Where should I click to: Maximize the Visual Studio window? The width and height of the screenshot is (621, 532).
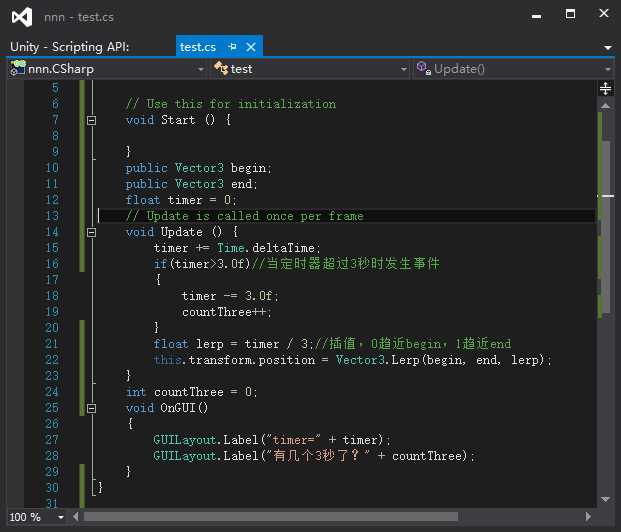(570, 14)
